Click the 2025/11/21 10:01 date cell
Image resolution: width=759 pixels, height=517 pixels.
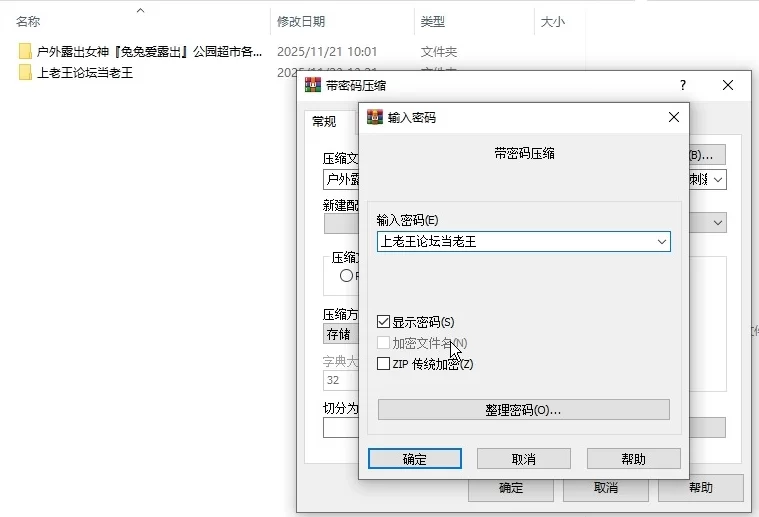(327, 51)
